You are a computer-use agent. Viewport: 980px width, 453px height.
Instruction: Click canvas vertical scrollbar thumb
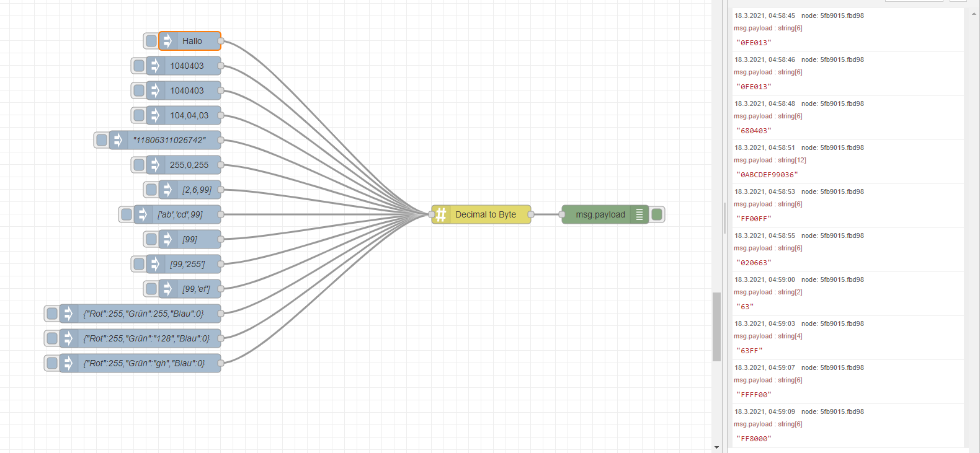(716, 327)
